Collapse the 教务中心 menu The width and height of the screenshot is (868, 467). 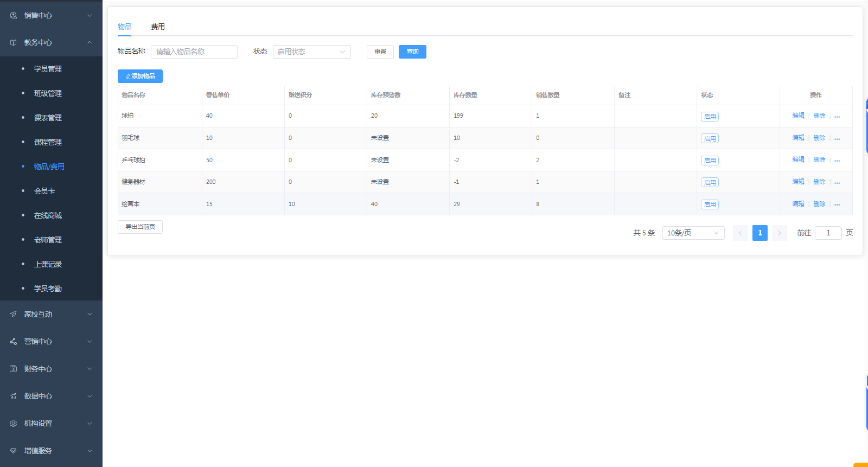point(90,42)
